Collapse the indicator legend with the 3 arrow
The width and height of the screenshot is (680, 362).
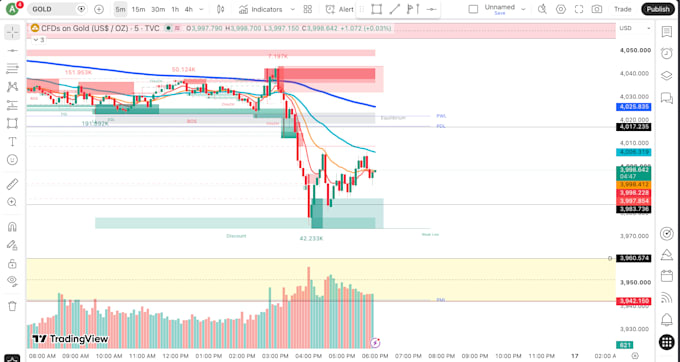(x=39, y=40)
